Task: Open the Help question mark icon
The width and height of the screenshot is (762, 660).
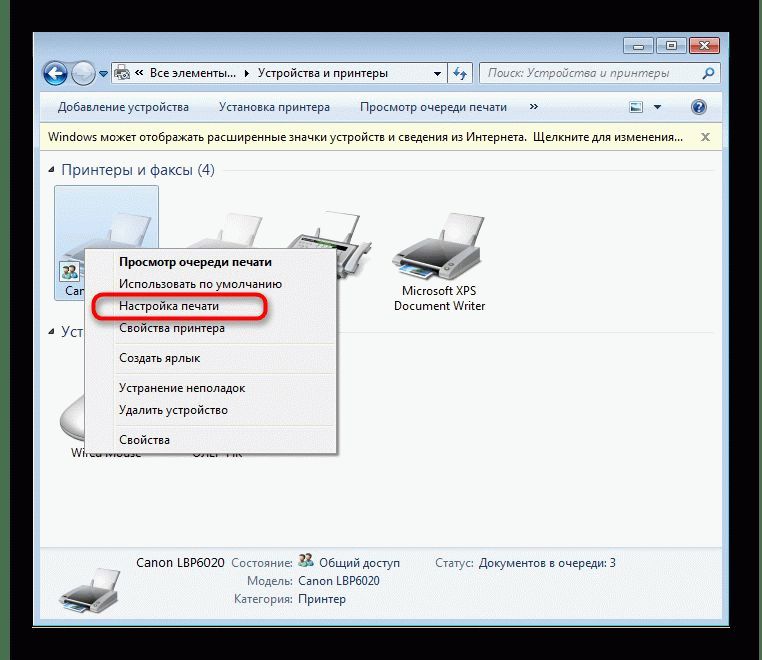Action: (x=699, y=107)
